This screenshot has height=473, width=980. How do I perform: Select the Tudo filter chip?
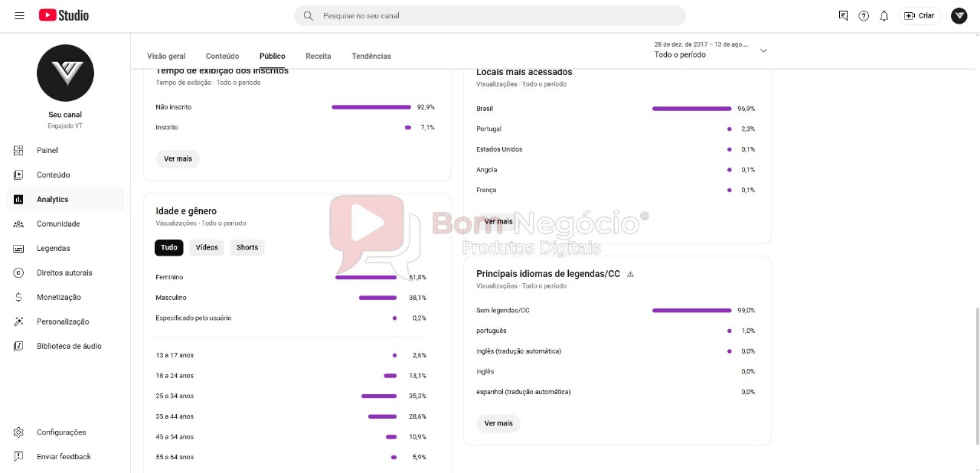(x=169, y=247)
